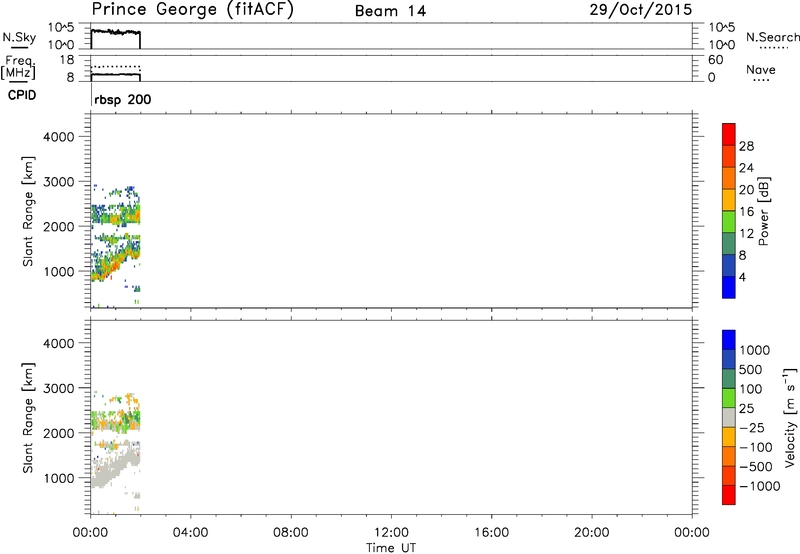
Task: Click the date '29/Oct/2015'
Action: 641,10
